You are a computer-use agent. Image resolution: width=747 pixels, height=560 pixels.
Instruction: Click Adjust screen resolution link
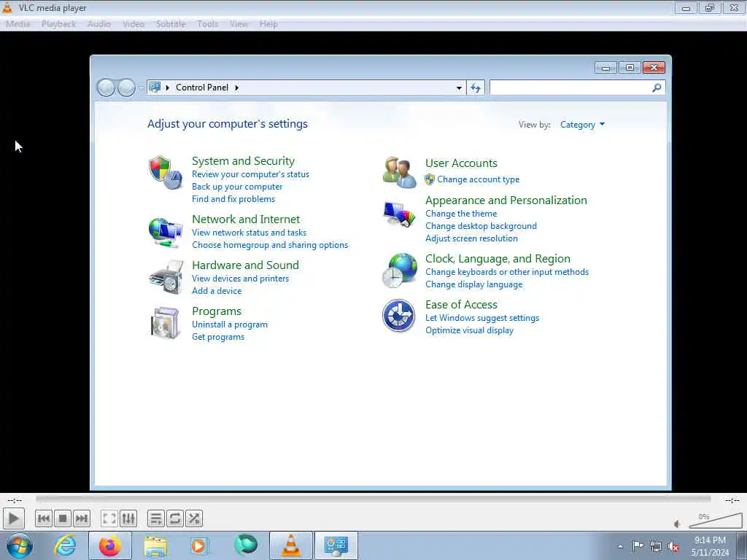click(x=472, y=238)
